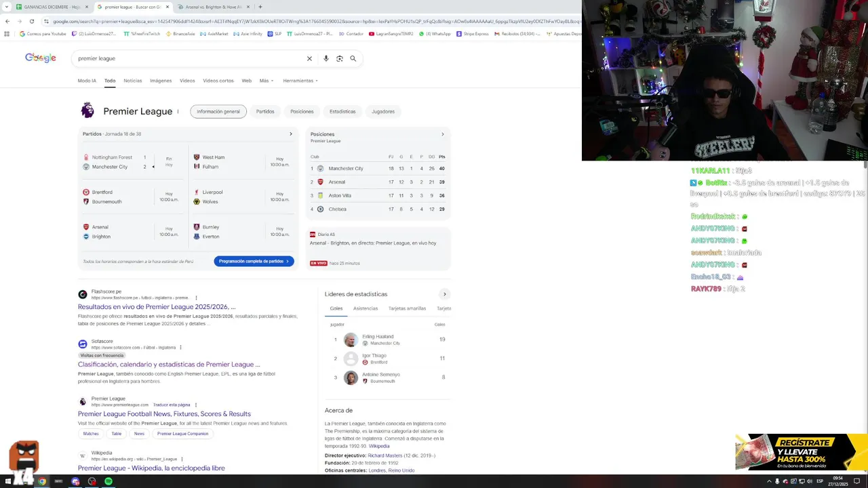This screenshot has width=868, height=488.
Task: Open the Arsenal vs Brighton match
Action: (x=132, y=232)
